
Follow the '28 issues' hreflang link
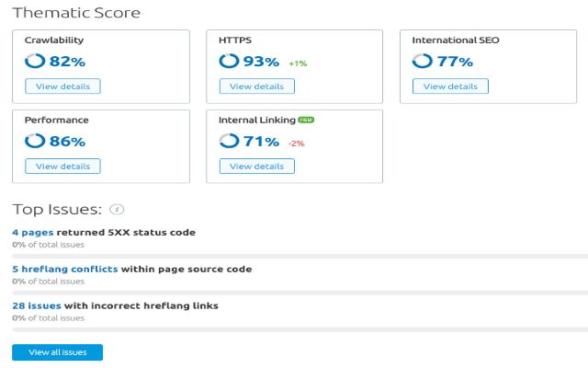pyautogui.click(x=37, y=305)
